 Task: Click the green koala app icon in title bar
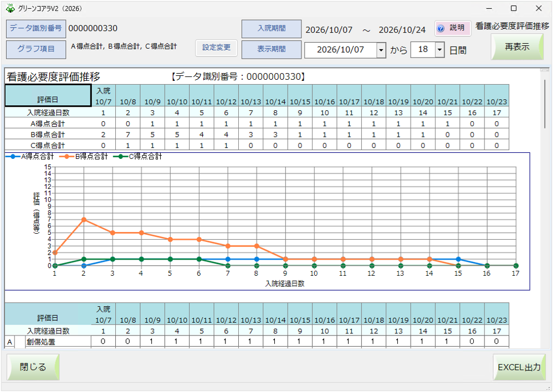10,8
